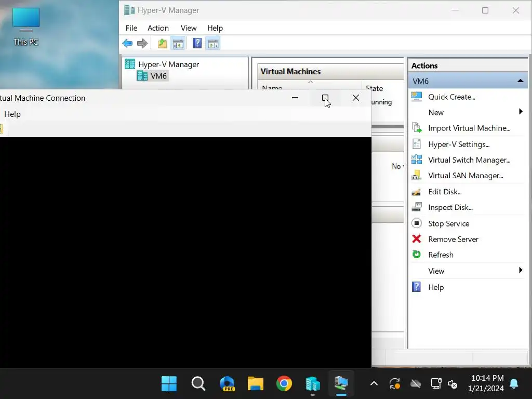Click the Back arrow in Hyper-V Manager toolbar
This screenshot has height=399, width=532.
click(128, 44)
